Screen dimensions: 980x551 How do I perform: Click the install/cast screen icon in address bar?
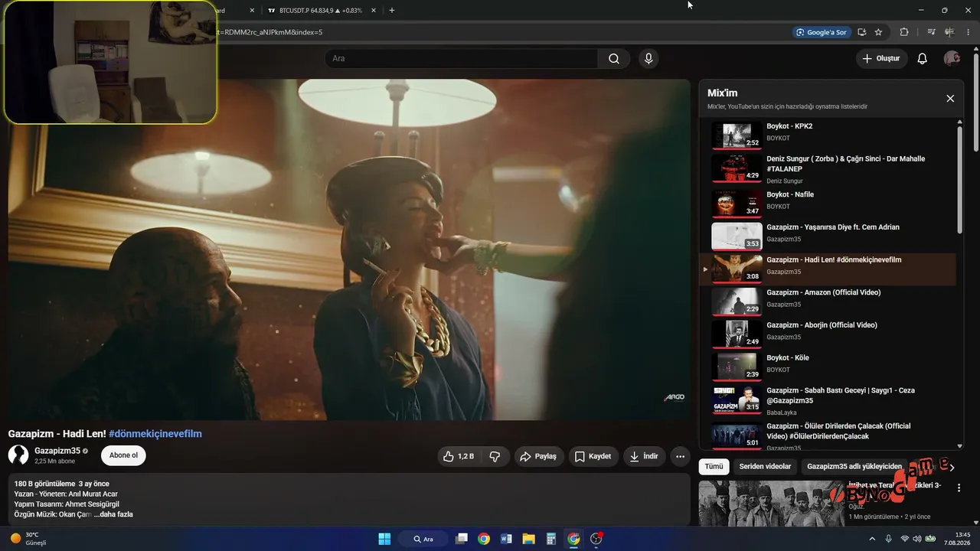[861, 32]
